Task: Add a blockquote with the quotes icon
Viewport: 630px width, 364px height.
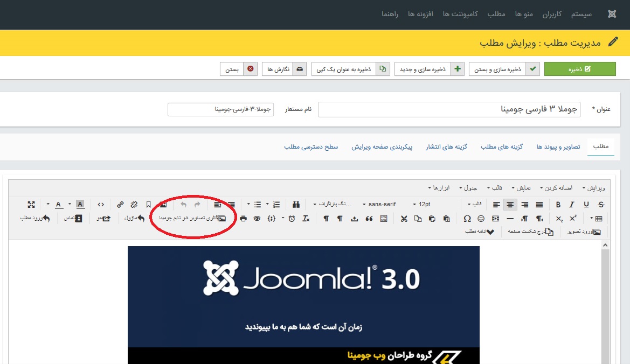Action: pos(369,219)
